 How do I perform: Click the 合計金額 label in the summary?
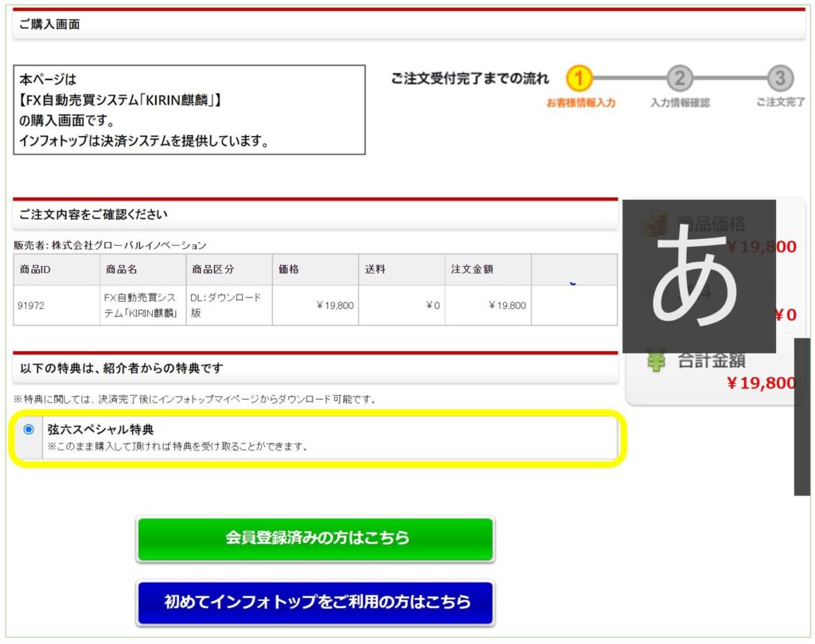pyautogui.click(x=711, y=361)
